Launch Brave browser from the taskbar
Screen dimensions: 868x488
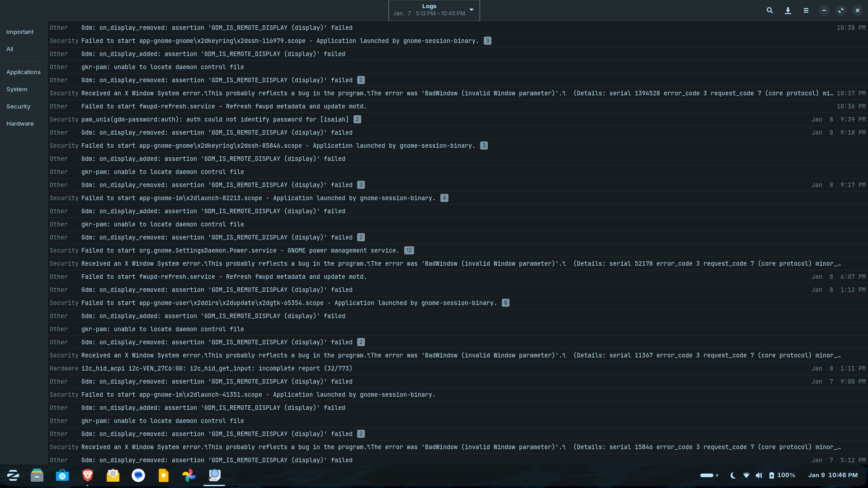(88, 475)
